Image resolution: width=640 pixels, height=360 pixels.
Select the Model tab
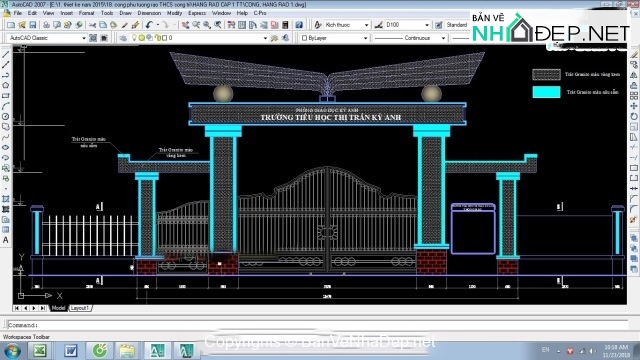(x=58, y=308)
